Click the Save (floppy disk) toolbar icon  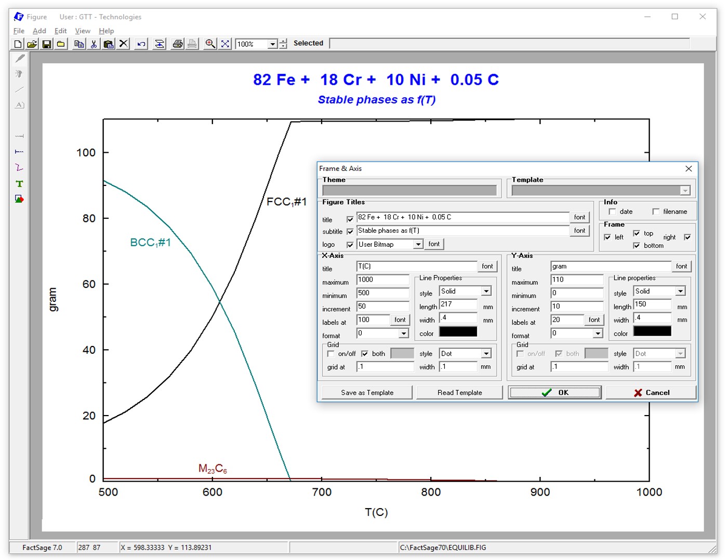click(x=47, y=44)
